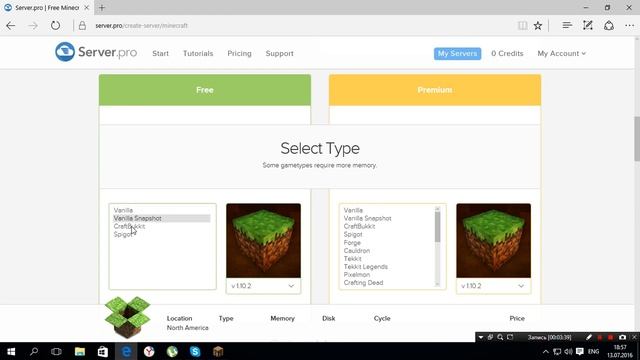
Task: Open the Edge Hub icon
Action: point(567,26)
